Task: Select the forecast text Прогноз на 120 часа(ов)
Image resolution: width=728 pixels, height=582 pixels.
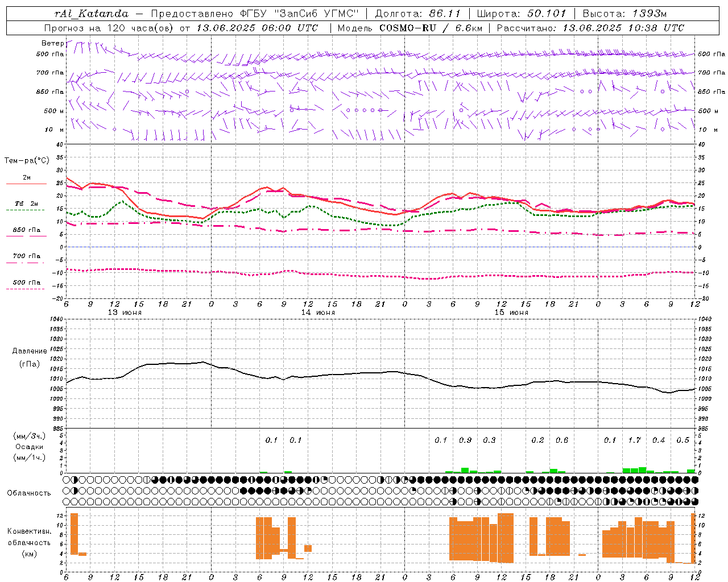Action: pyautogui.click(x=109, y=28)
